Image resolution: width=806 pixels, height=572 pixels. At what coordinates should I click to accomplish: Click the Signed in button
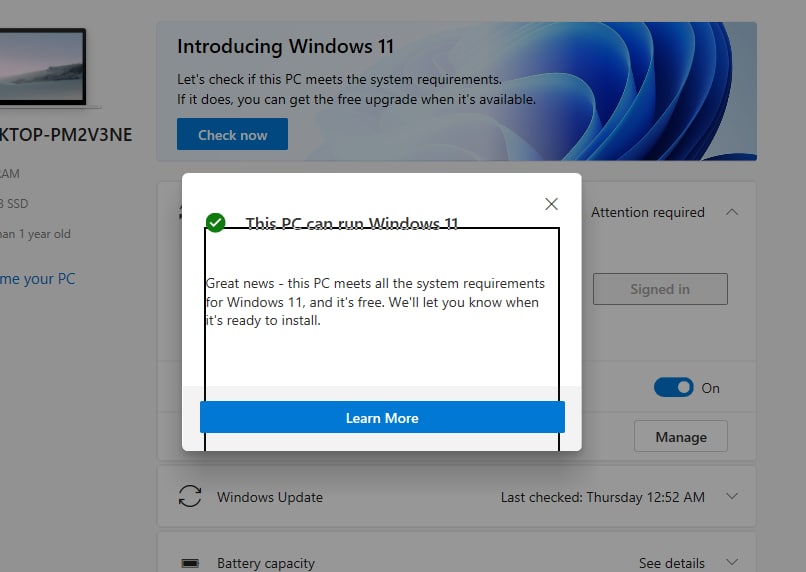point(660,289)
